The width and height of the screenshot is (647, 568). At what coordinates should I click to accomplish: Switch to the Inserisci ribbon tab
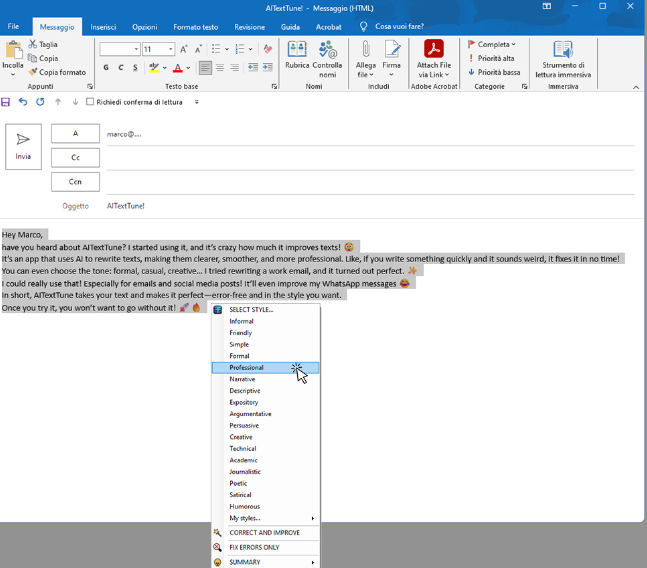(103, 27)
